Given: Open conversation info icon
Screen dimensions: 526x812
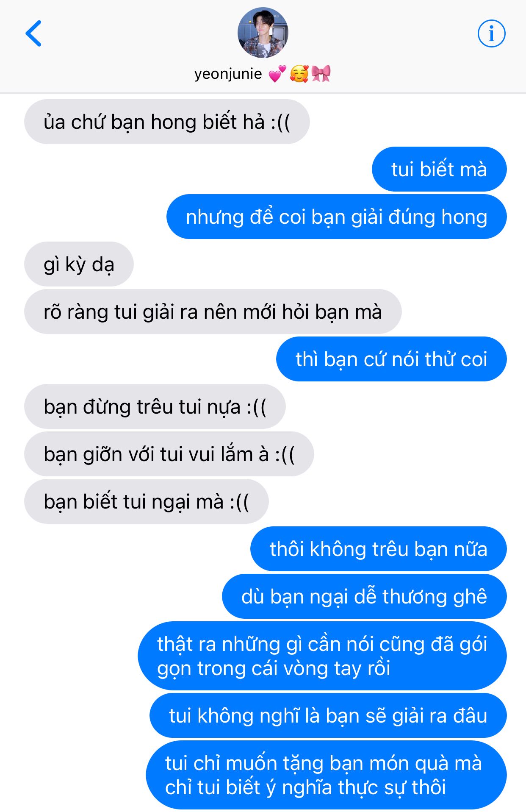Looking at the screenshot, I should pyautogui.click(x=491, y=33).
